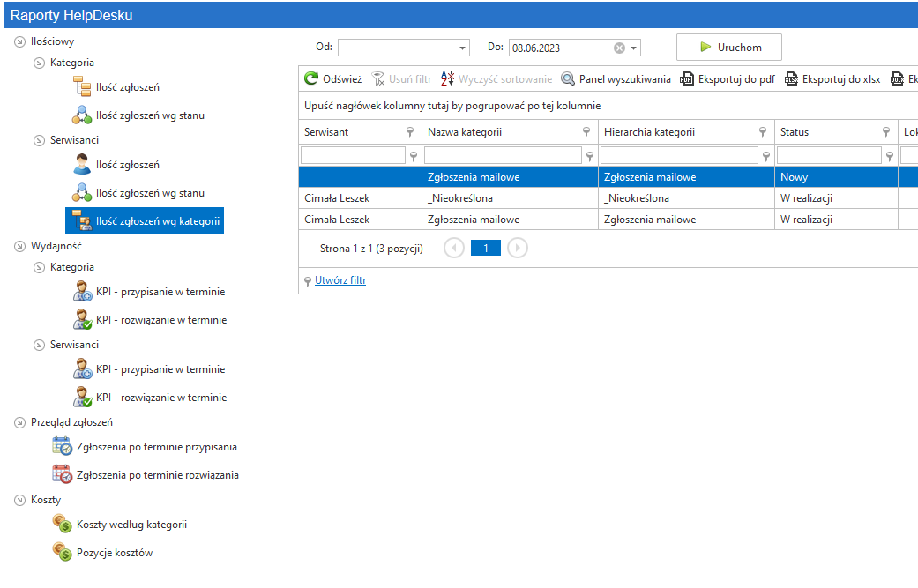The height and width of the screenshot is (588, 918).
Task: Open Panel wyszukiwania magnifier icon
Action: point(567,78)
